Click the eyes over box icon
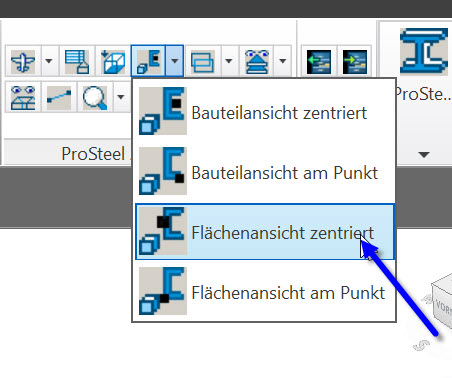Screen dimensions: 452x378 tap(23, 98)
